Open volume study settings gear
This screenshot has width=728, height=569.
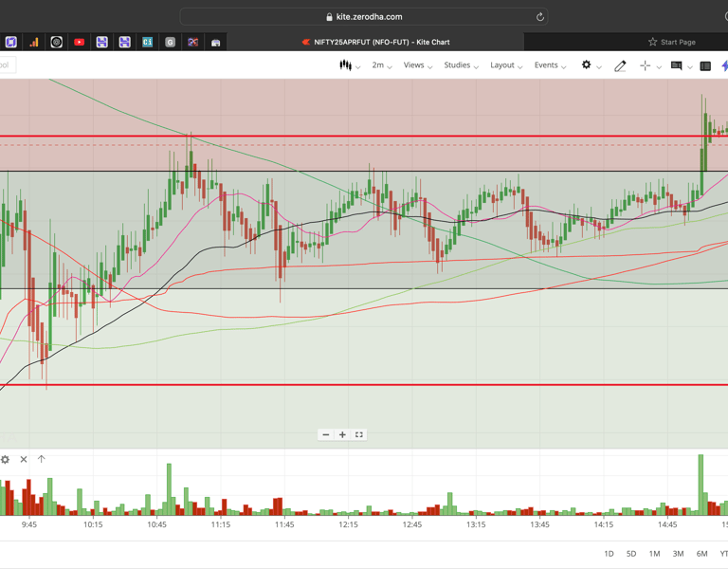[5, 459]
